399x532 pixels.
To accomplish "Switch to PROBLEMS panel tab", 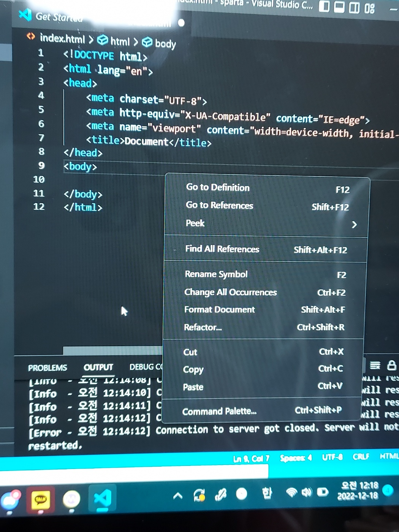I will click(47, 368).
